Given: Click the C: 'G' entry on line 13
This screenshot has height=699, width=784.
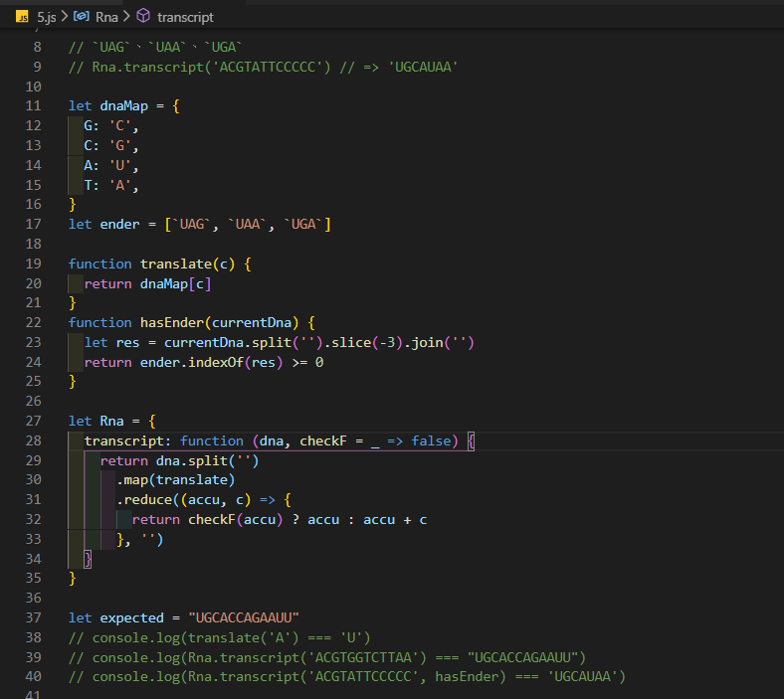Looking at the screenshot, I should 111,146.
